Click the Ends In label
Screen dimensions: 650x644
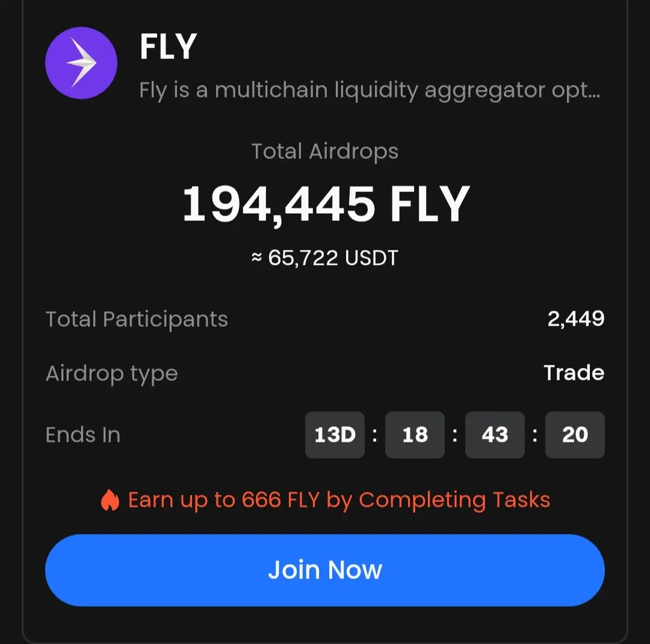[83, 435]
